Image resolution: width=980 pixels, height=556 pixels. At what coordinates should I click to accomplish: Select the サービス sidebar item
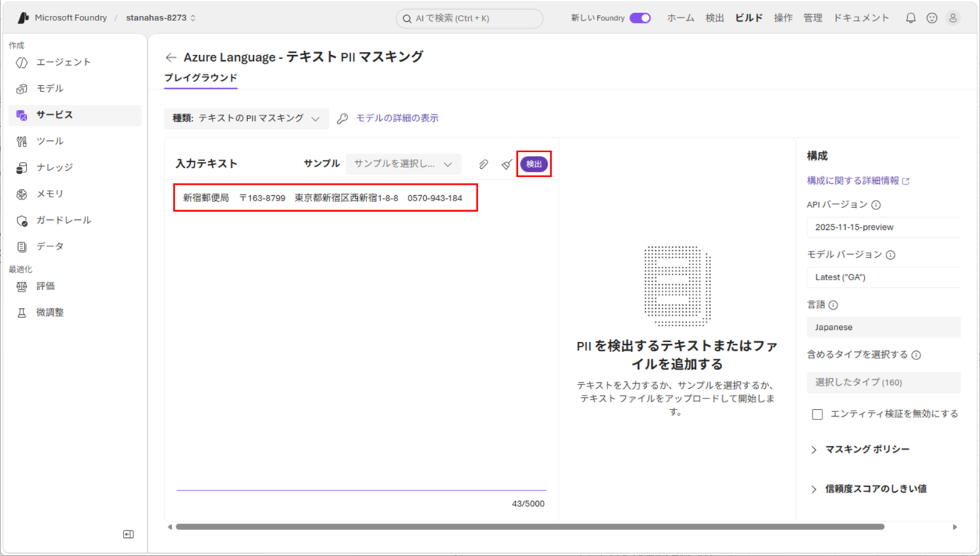[x=75, y=115]
